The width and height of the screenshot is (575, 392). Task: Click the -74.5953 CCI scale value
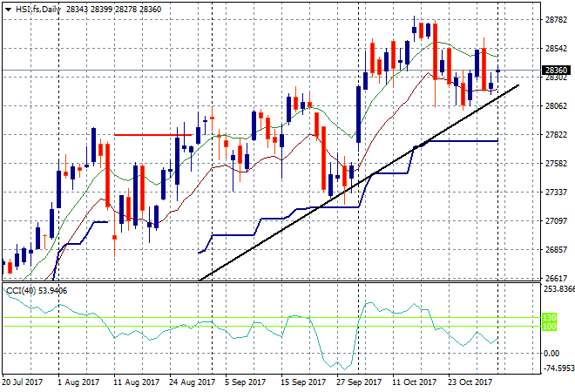(x=558, y=368)
